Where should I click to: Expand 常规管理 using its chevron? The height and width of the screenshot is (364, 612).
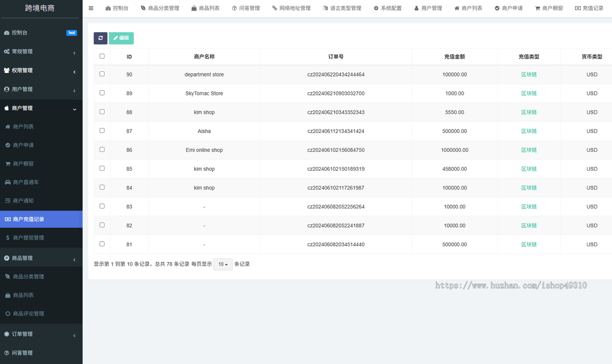point(74,53)
